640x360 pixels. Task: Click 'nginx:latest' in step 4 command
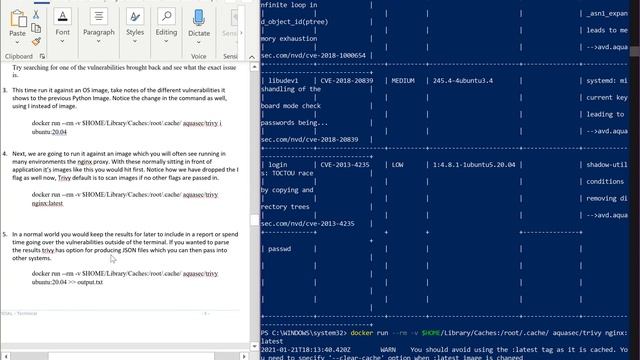tap(47, 203)
